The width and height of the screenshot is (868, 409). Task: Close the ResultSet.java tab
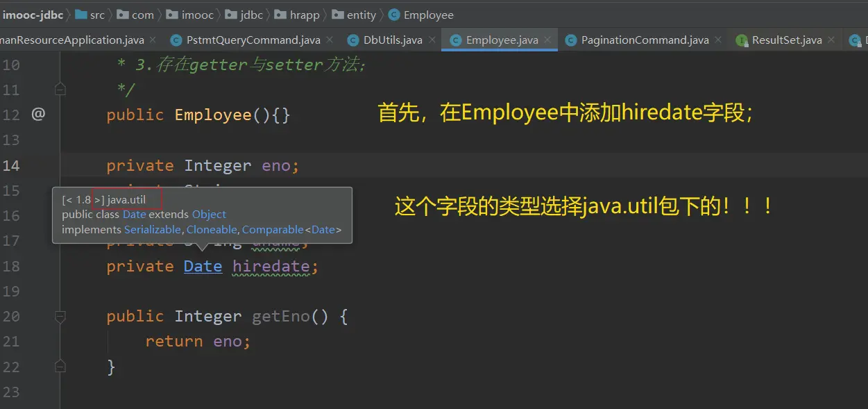click(x=831, y=40)
